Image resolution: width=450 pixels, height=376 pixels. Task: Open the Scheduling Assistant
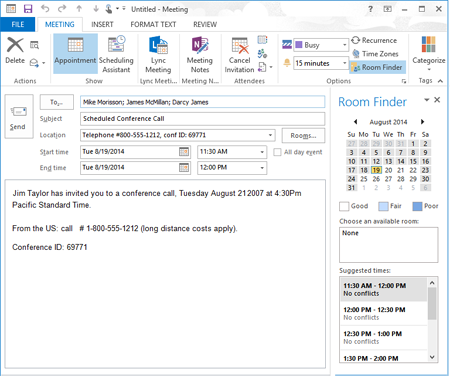click(116, 53)
